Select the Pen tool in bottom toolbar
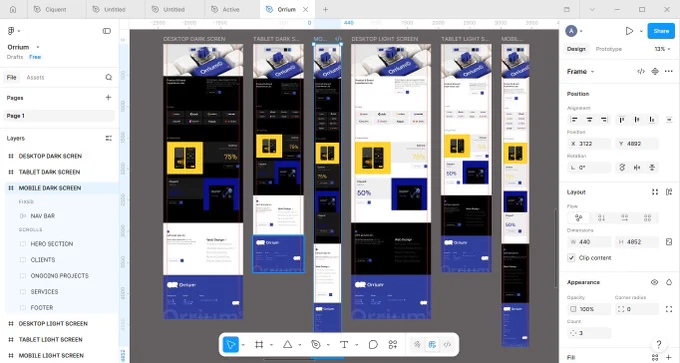The height and width of the screenshot is (363, 680). [x=316, y=345]
